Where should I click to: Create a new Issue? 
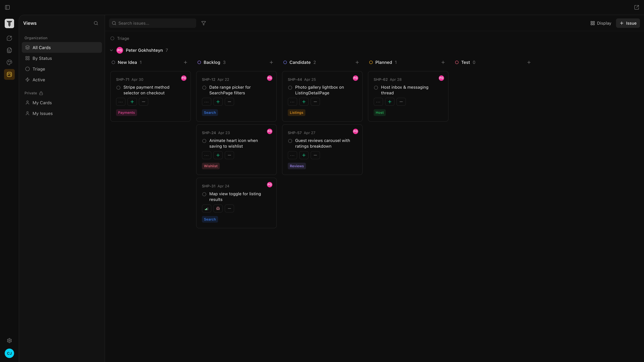click(x=628, y=23)
